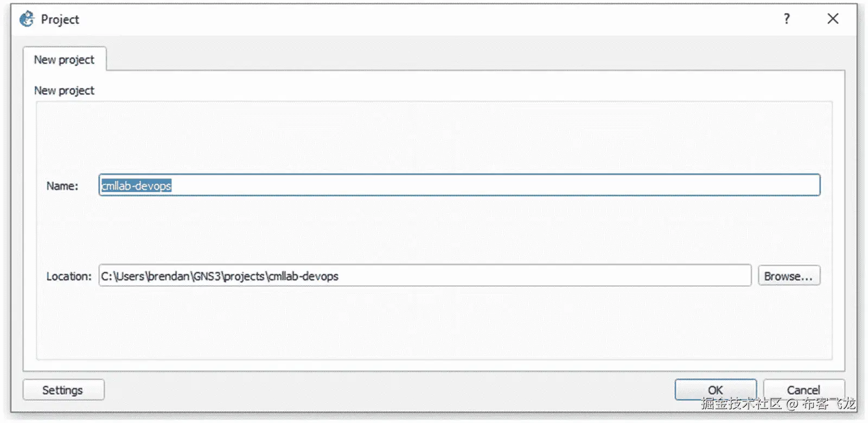Click inside the Location path field
Viewport: 868px width, 423px height.
coord(425,276)
